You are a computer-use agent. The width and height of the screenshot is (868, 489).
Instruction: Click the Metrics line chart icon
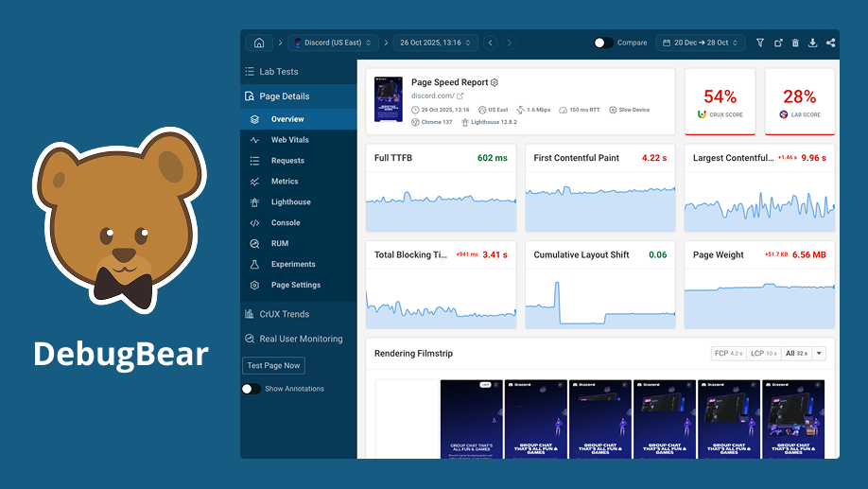pyautogui.click(x=254, y=182)
